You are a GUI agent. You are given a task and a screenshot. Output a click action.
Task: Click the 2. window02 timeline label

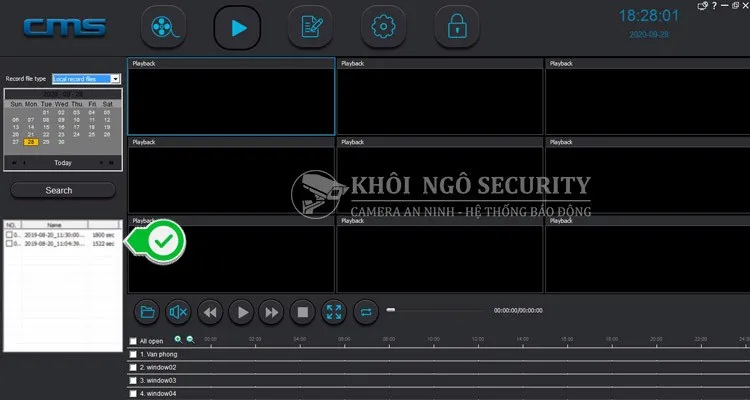click(158, 367)
